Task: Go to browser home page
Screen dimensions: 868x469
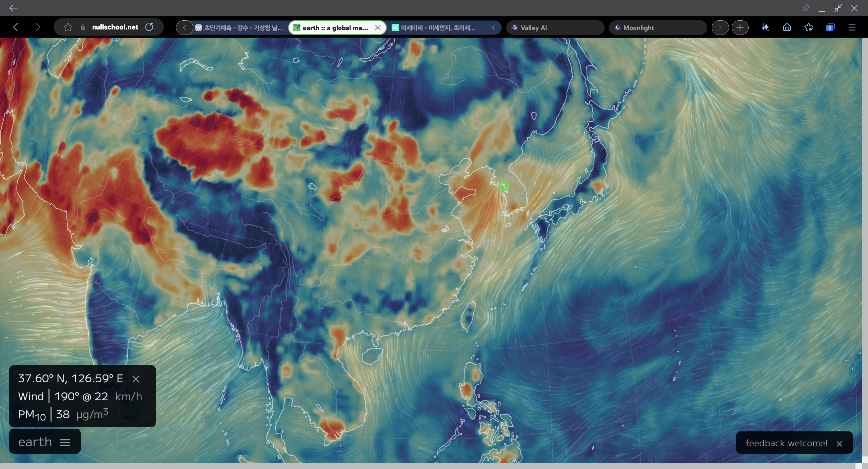Action: (x=787, y=27)
